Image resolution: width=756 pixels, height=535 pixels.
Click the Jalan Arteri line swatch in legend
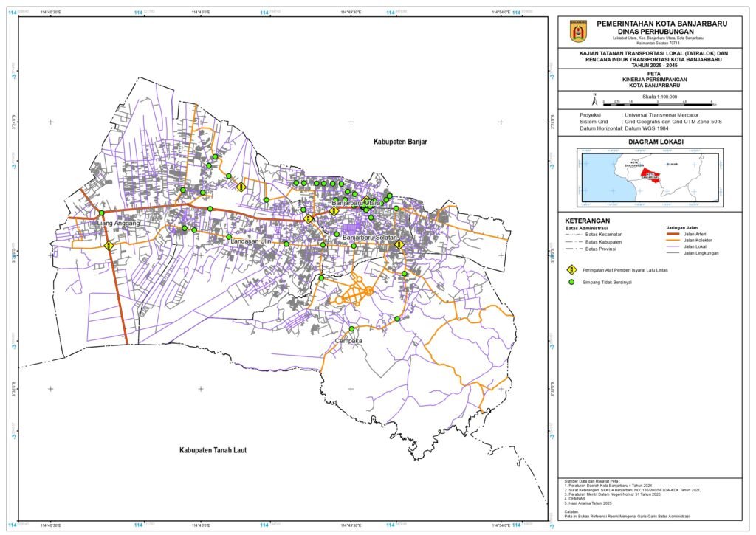pos(673,234)
